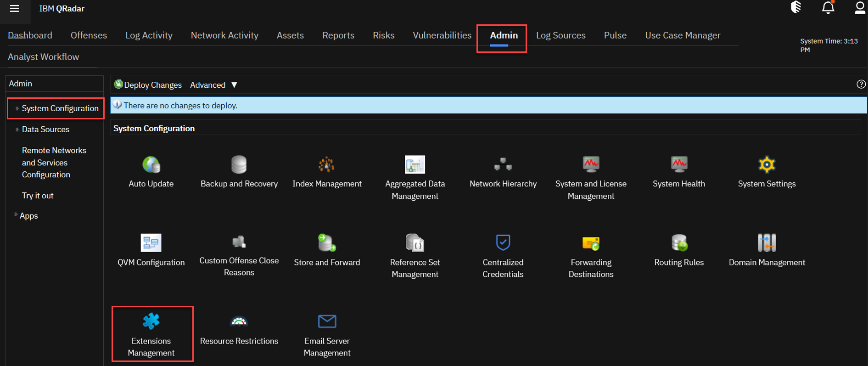Open the help question mark icon
This screenshot has width=868, height=366.
(861, 84)
